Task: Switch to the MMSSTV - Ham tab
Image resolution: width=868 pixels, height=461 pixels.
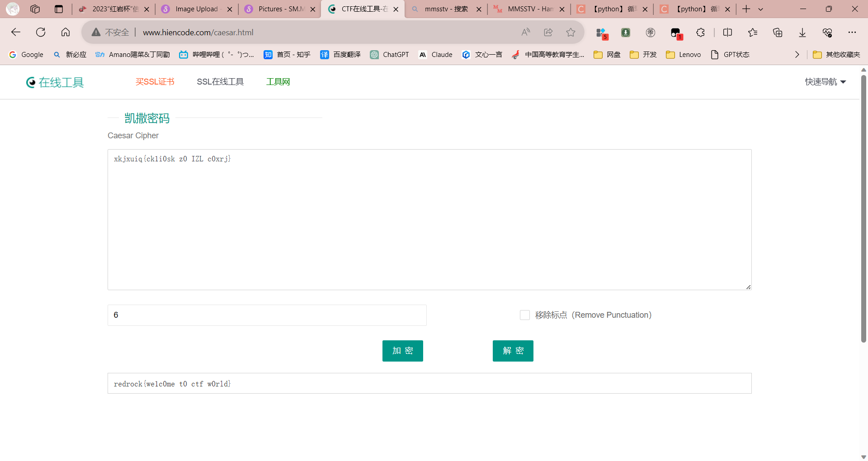Action: tap(529, 9)
